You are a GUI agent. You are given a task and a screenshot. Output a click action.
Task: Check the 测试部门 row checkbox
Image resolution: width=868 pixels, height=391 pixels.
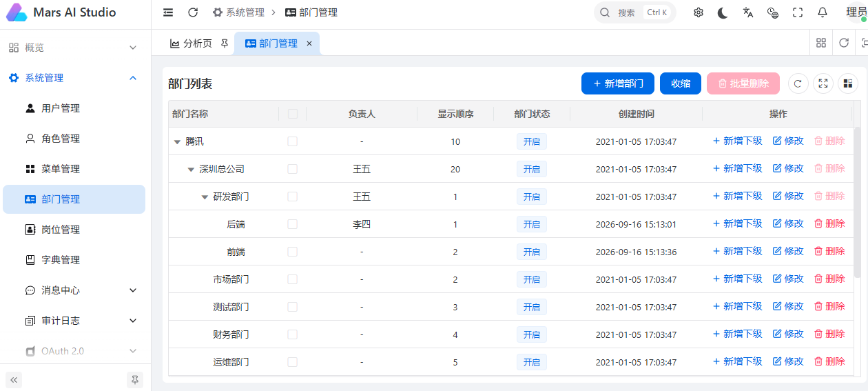click(x=293, y=307)
